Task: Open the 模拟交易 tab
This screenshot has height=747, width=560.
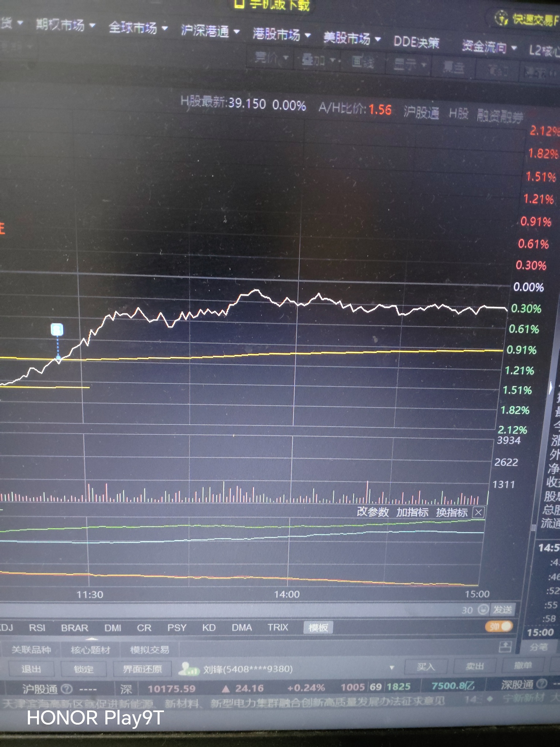Action: click(150, 650)
